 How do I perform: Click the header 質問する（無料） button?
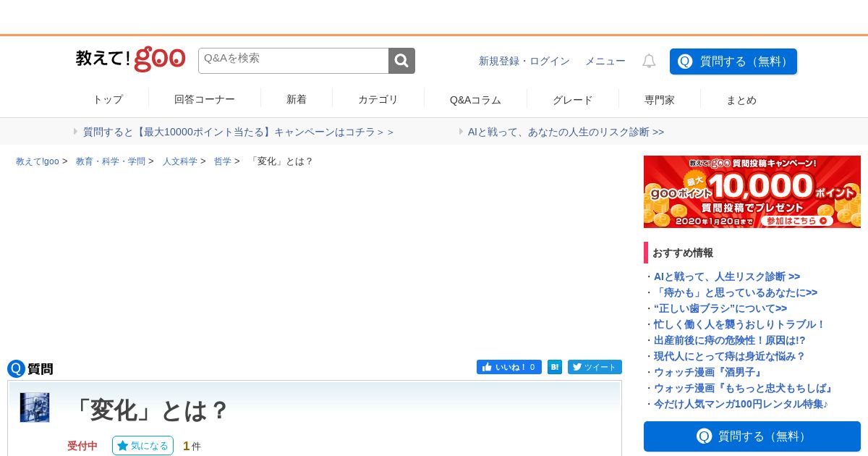(733, 62)
